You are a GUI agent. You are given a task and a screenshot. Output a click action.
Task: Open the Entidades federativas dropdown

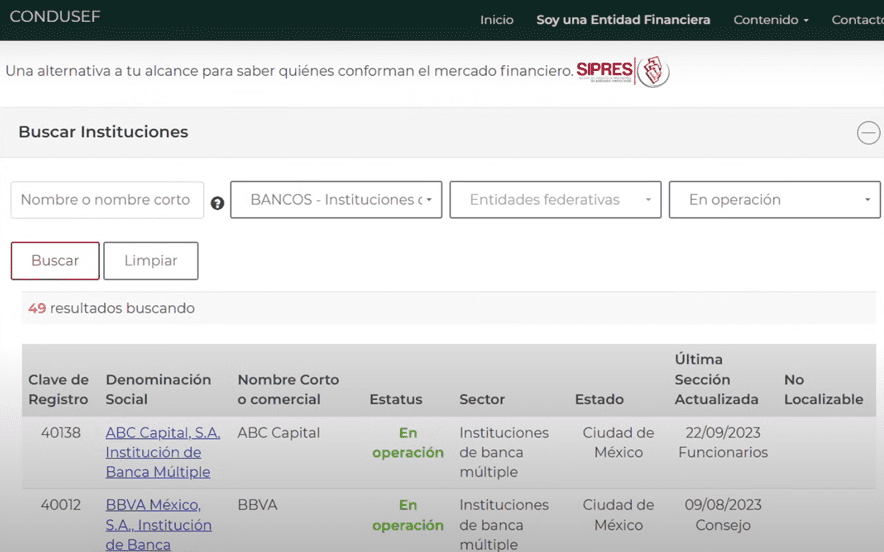555,200
